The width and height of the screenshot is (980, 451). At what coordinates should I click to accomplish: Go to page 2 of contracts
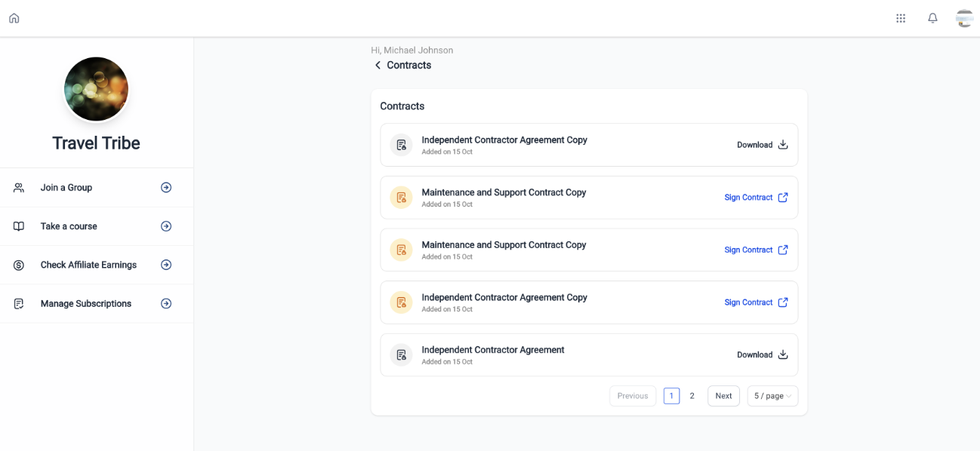(692, 396)
